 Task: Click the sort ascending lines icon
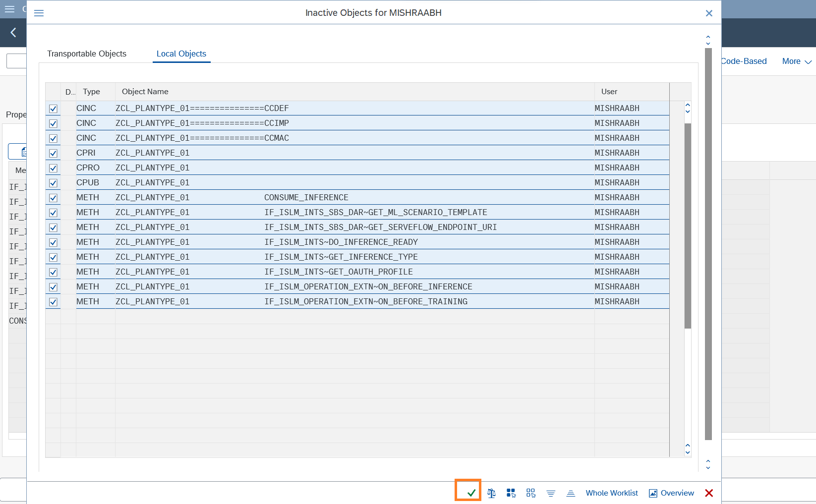(x=571, y=493)
